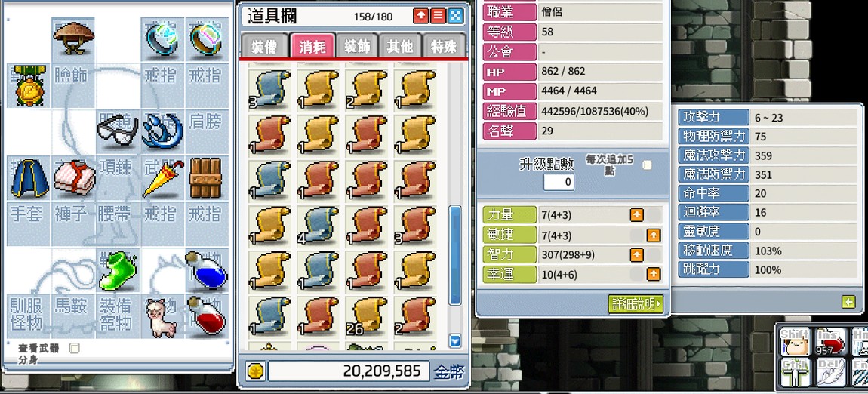Viewport: 868px width, 394px height.
Task: Open the 其他 inventory tab
Action: tap(400, 47)
